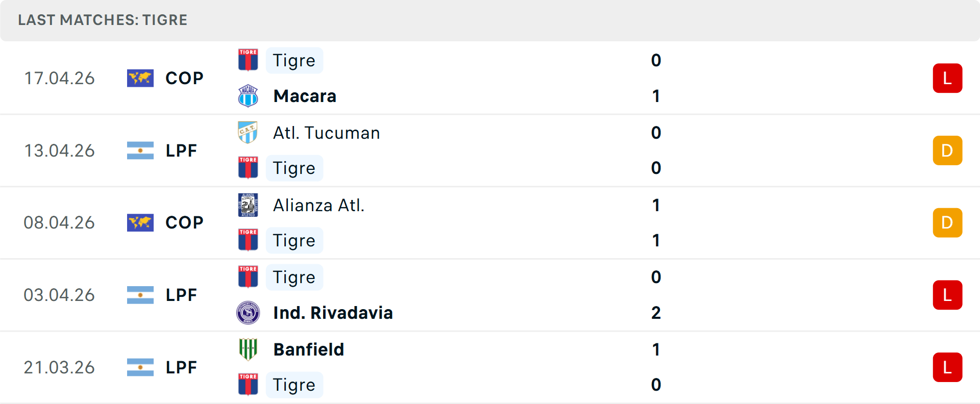Open the Macara team link

305,96
